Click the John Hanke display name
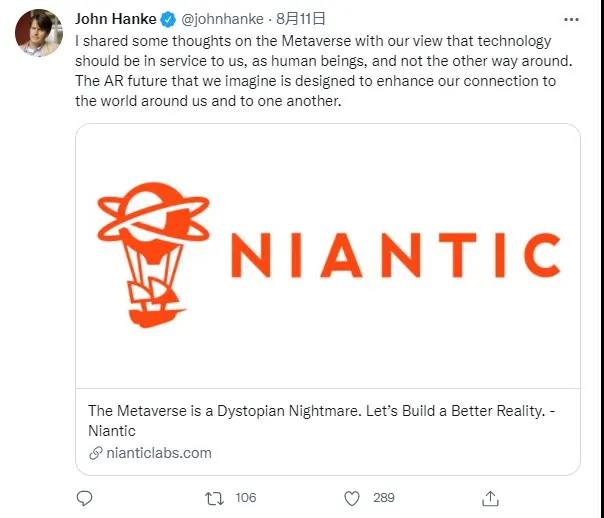The width and height of the screenshot is (604, 518). click(116, 19)
